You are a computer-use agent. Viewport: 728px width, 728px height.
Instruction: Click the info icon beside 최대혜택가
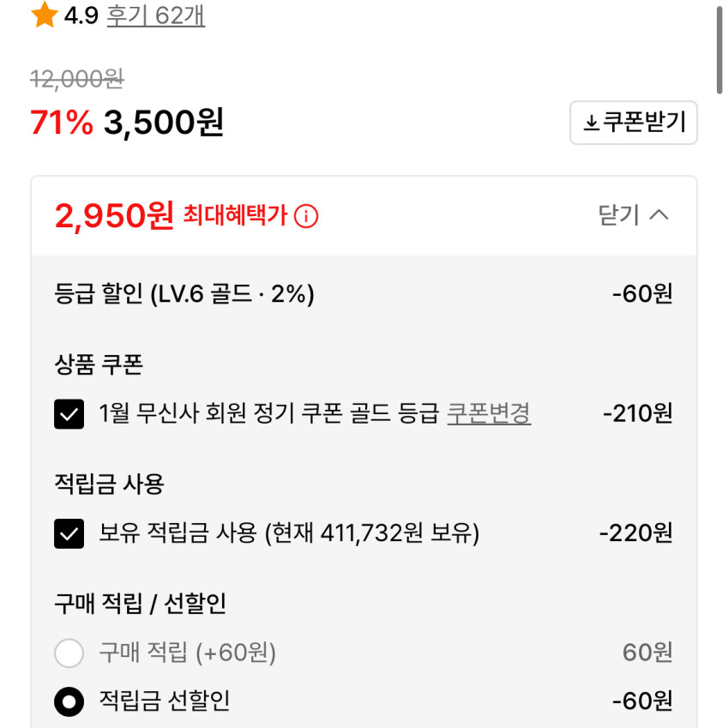click(x=306, y=216)
